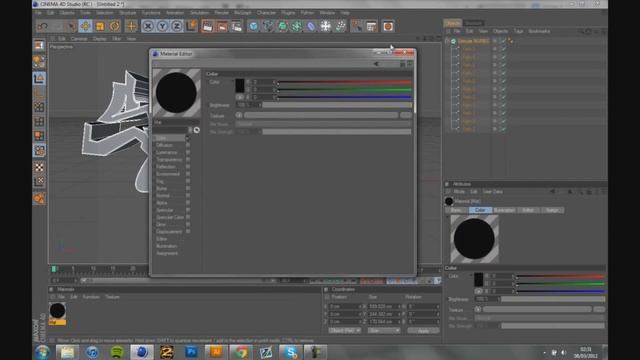The width and height of the screenshot is (640, 360).
Task: Toggle the Z axis lock
Action: pyautogui.click(x=176, y=27)
